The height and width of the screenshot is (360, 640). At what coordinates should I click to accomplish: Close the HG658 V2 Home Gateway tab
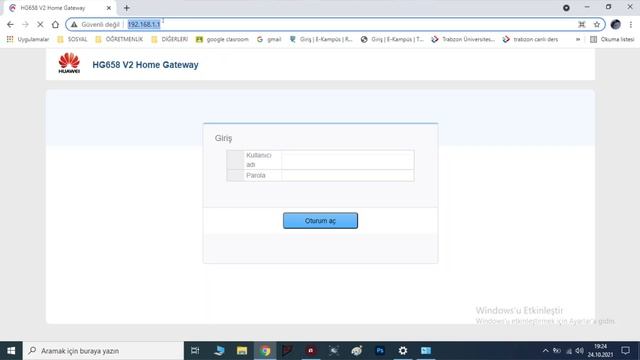point(109,8)
